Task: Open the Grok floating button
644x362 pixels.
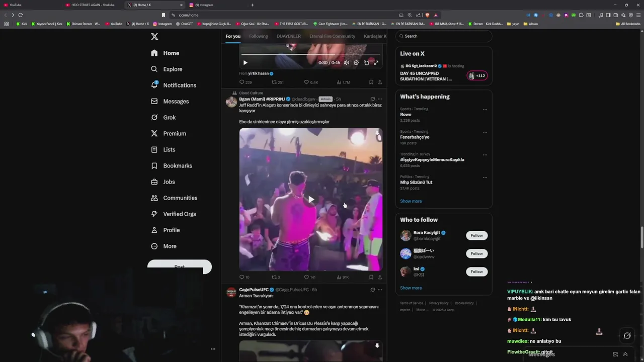Action: pyautogui.click(x=627, y=335)
